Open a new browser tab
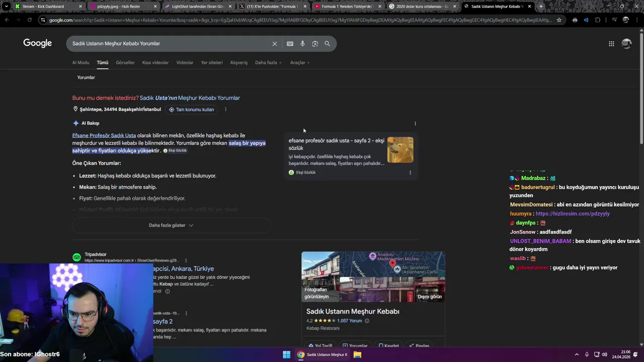The height and width of the screenshot is (362, 644). (541, 7)
